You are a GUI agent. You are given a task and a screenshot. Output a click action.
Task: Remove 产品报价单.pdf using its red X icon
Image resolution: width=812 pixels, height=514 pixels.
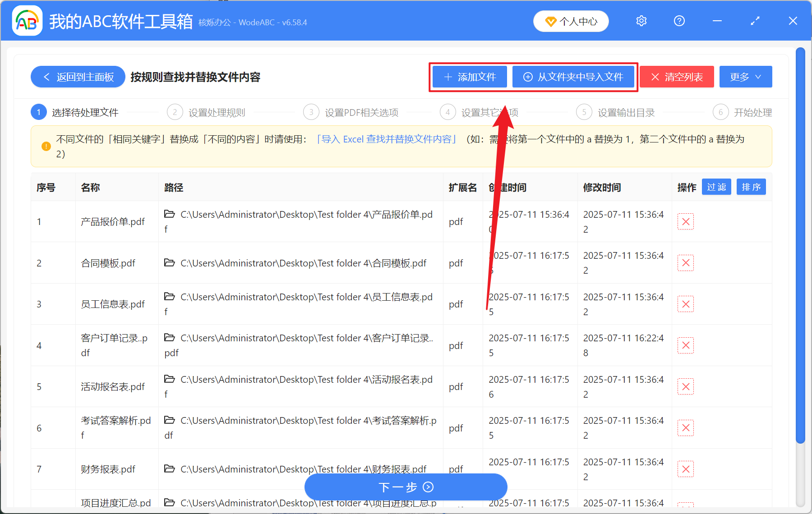click(685, 221)
